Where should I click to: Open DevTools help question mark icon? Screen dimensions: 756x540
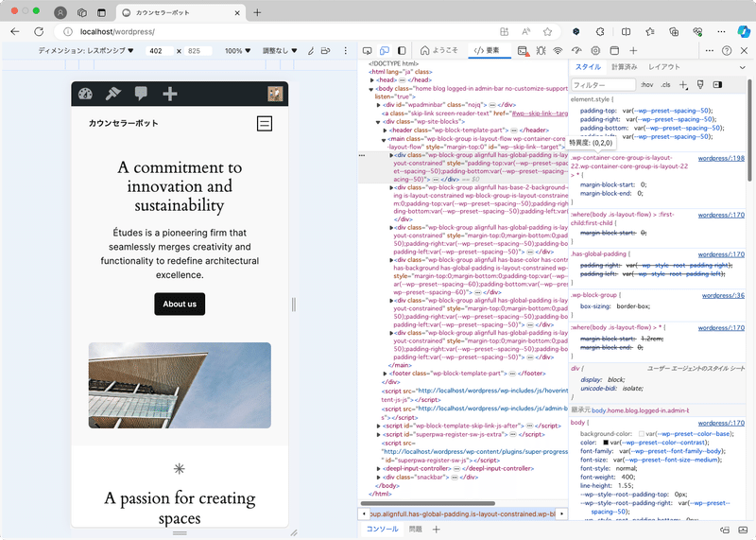[727, 51]
